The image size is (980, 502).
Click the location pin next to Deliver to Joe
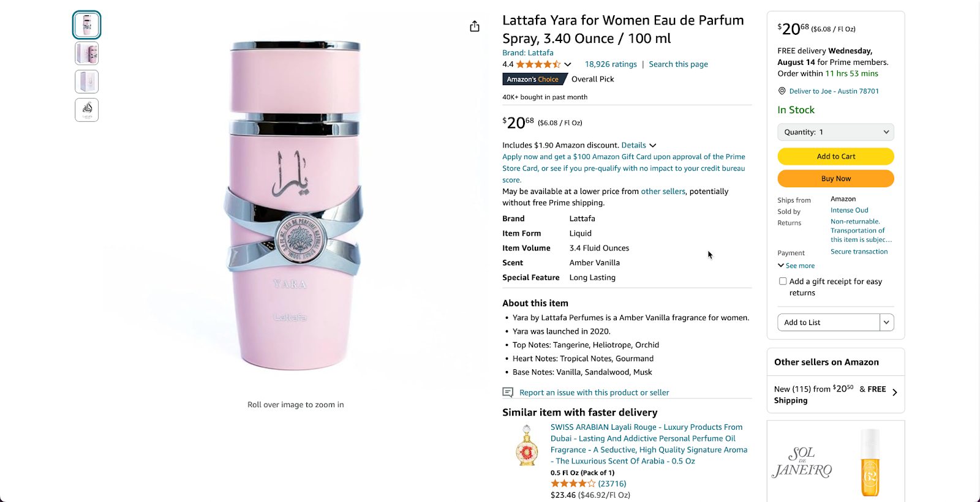point(782,91)
